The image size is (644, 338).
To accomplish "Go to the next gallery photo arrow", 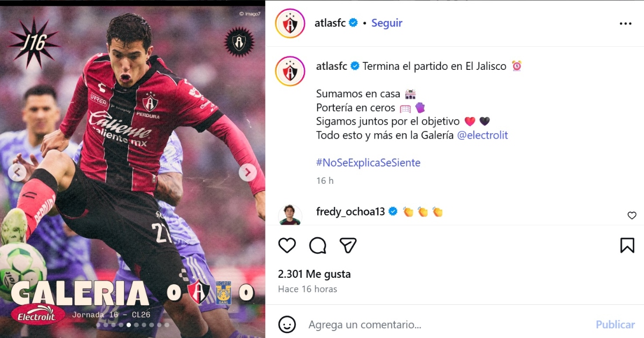I will [x=247, y=172].
